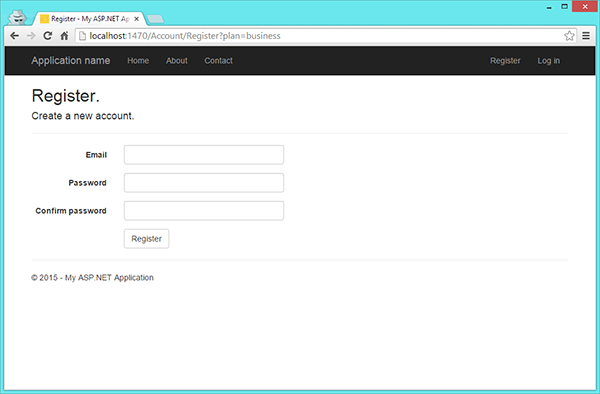Reload the page with the refresh icon
Viewport: 600px width, 394px height.
coord(47,36)
